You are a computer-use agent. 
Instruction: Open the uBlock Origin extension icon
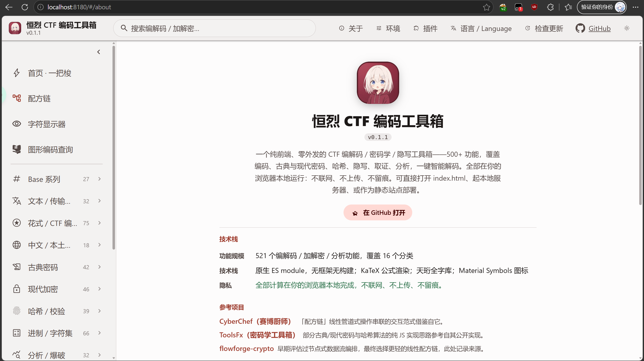point(534,7)
